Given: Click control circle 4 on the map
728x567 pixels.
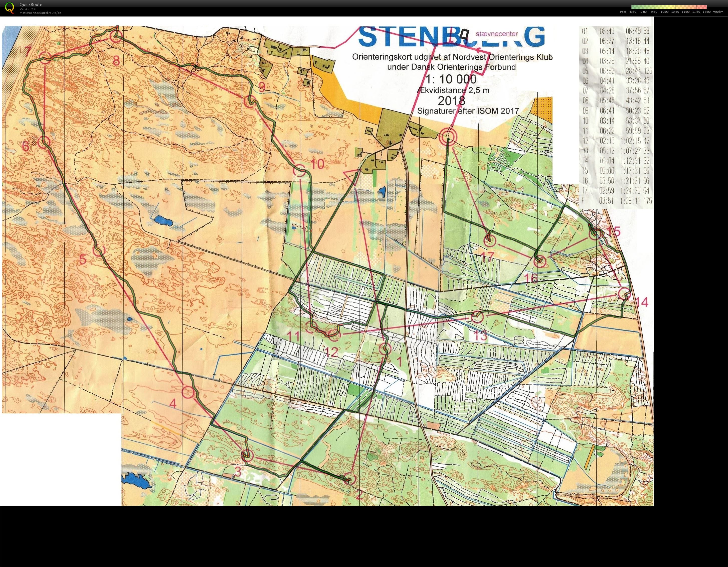Looking at the screenshot, I should (188, 392).
